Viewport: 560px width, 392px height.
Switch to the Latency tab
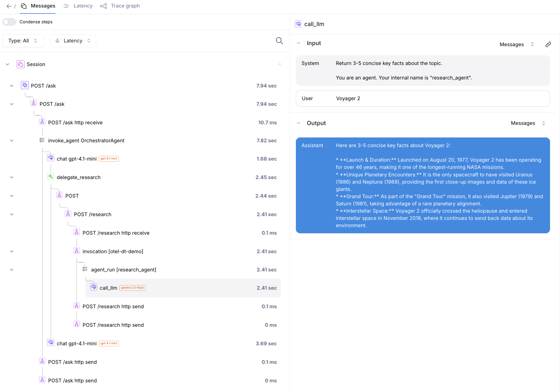(x=78, y=6)
